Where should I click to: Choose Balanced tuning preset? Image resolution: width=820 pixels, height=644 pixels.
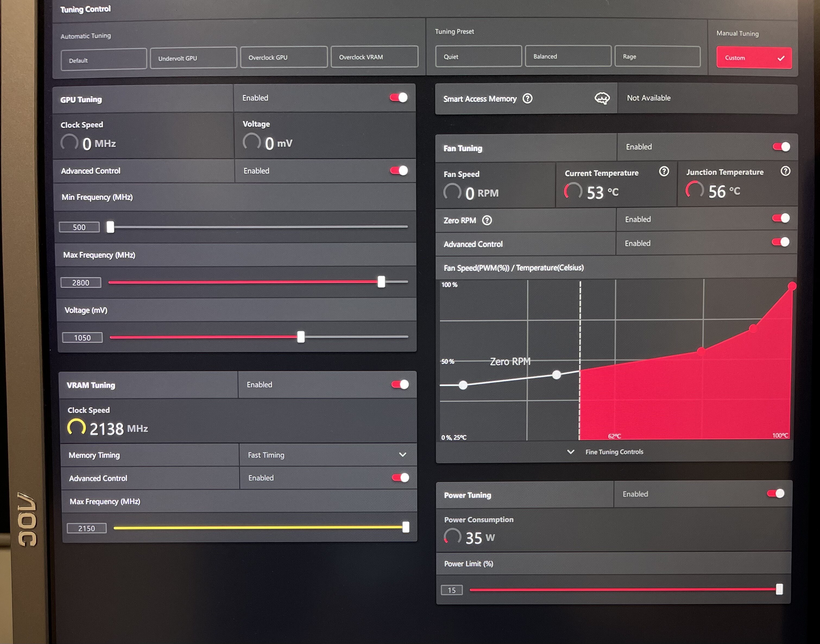(568, 56)
